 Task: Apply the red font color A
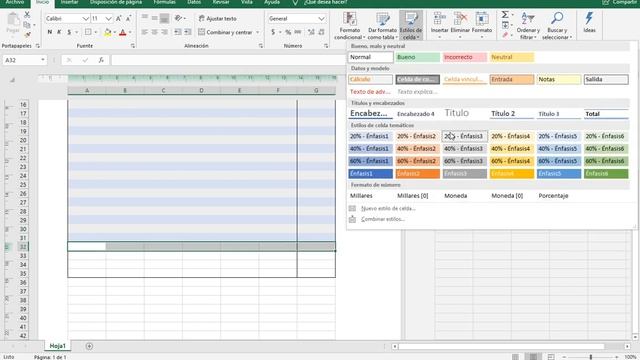tap(123, 32)
